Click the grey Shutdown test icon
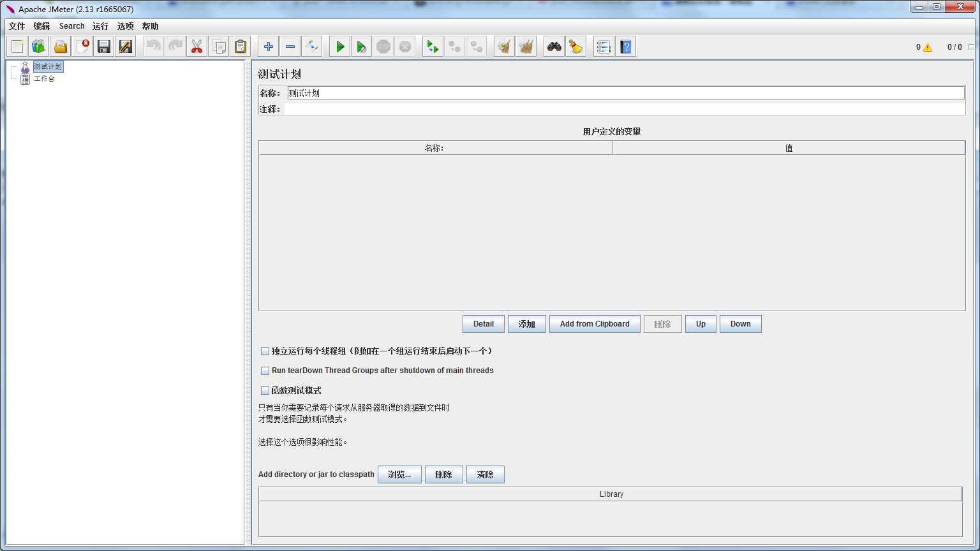This screenshot has height=551, width=980. pyautogui.click(x=405, y=47)
